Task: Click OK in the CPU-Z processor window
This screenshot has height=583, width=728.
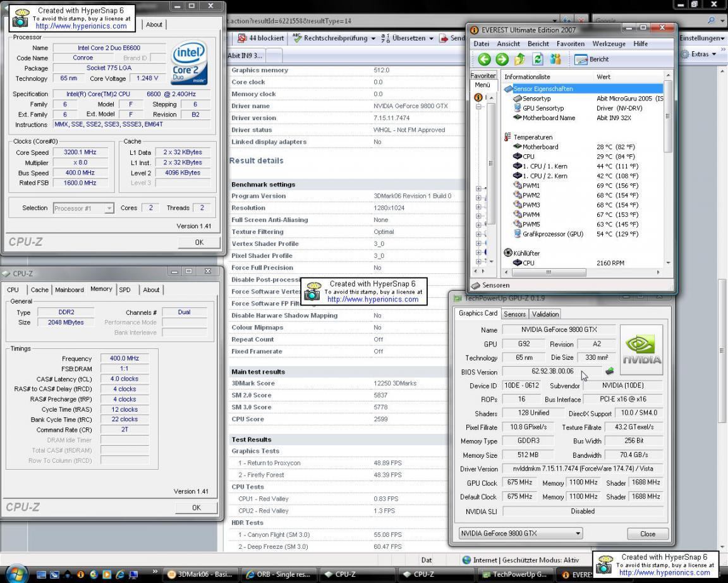Action: (x=199, y=242)
